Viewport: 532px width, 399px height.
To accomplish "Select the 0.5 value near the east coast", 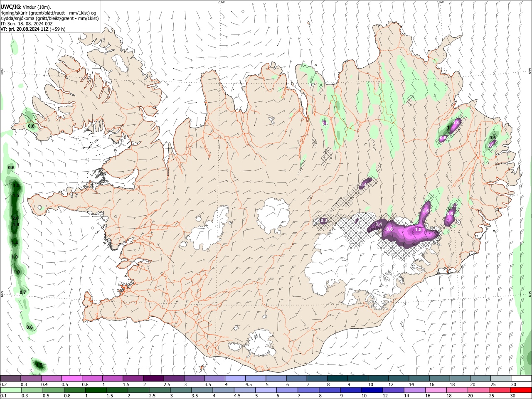I will [x=493, y=138].
